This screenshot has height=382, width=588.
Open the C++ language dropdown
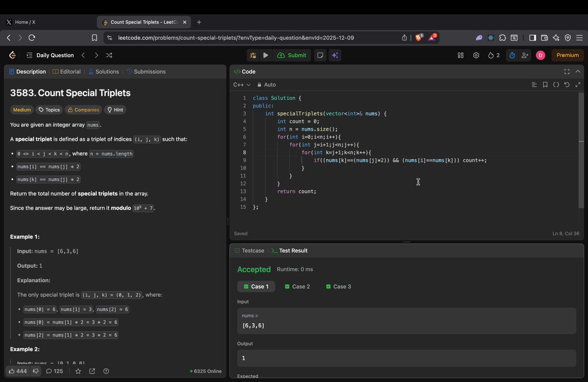click(x=242, y=85)
